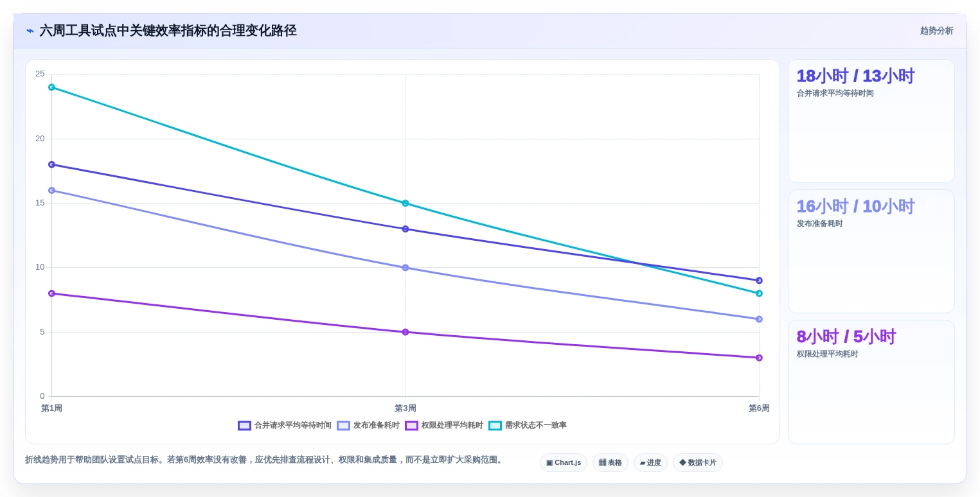
Task: Toggle the 合并请求平均等待时间 legend swatch
Action: click(x=244, y=426)
